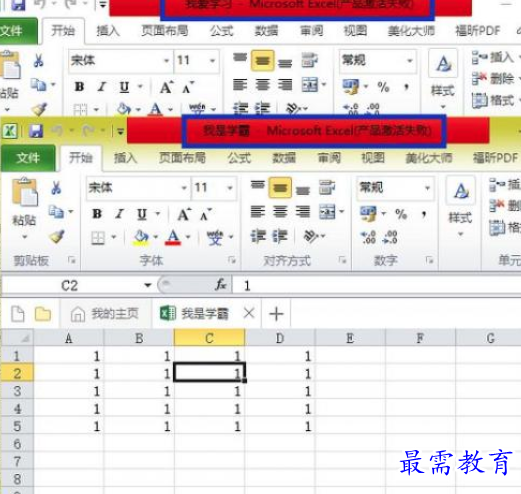Click Percent Style in front window
This screenshot has height=494, width=521.
401,213
